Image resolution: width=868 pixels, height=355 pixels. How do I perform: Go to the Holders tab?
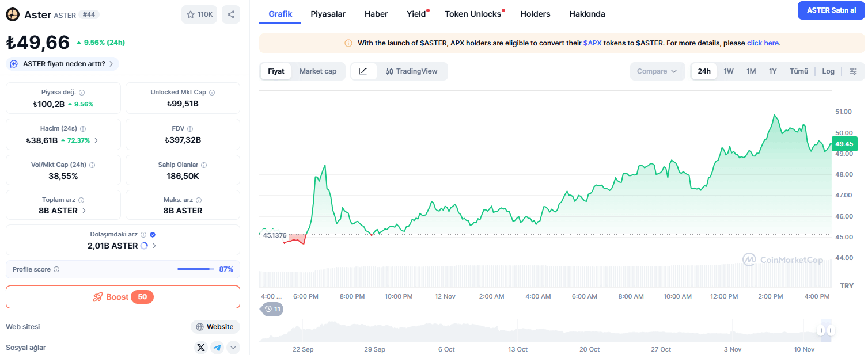click(x=535, y=14)
